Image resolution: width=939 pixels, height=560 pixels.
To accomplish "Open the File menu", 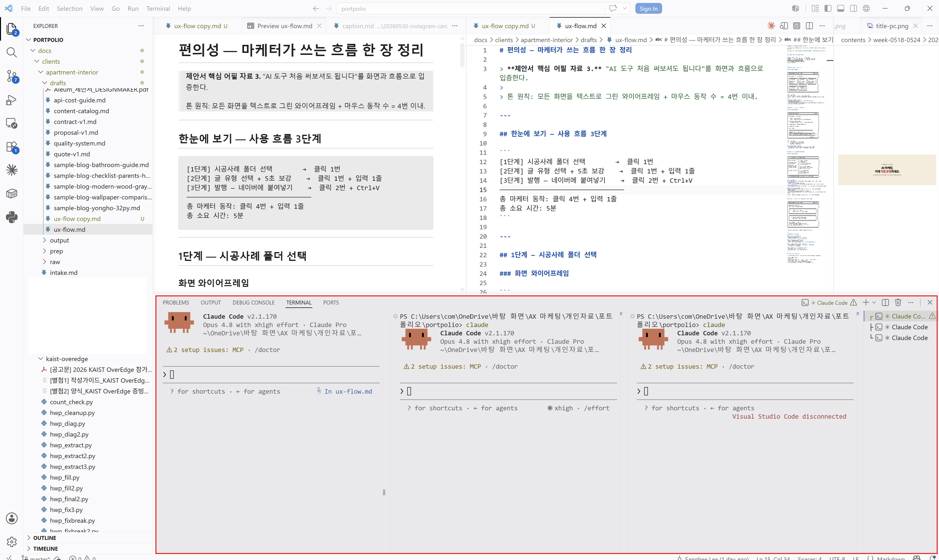I will tap(26, 8).
